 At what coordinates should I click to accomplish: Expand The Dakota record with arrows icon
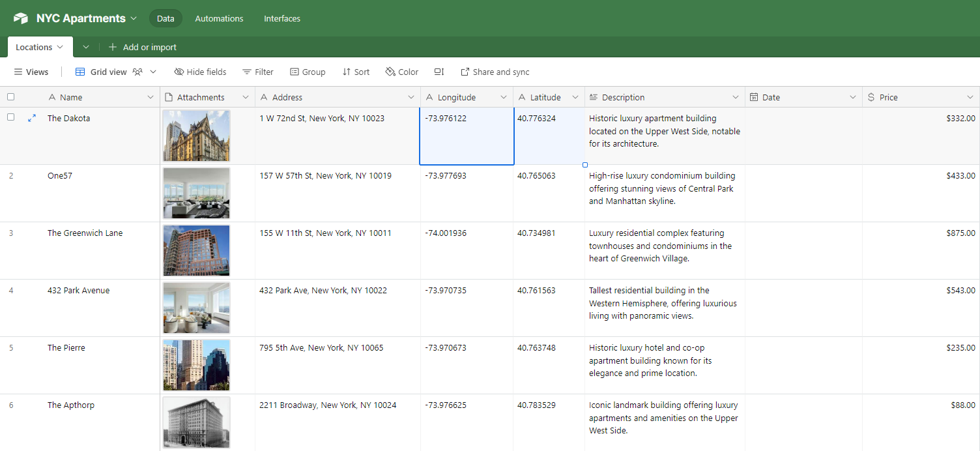tap(32, 119)
